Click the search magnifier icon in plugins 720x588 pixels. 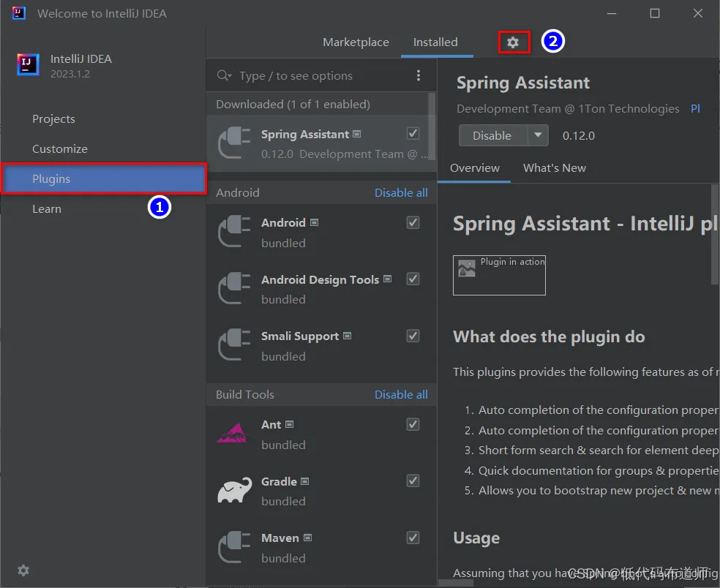224,75
